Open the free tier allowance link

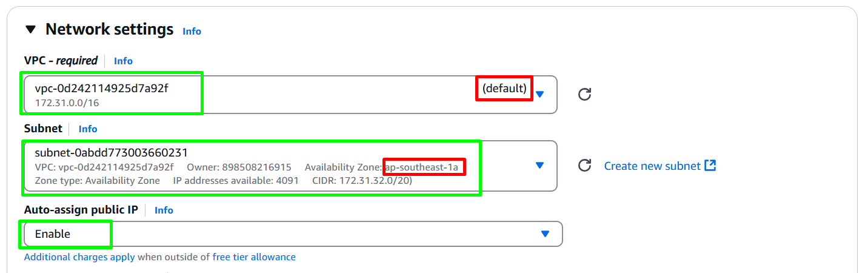pyautogui.click(x=254, y=257)
